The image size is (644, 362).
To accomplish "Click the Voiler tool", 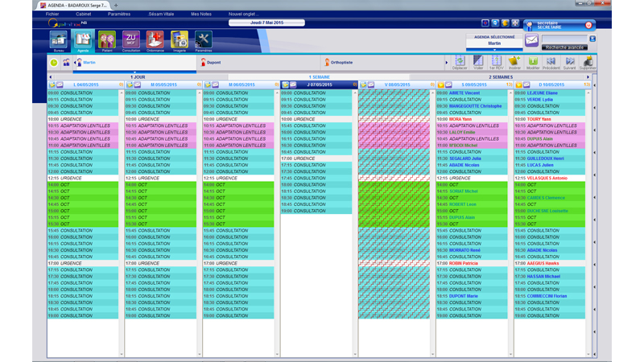I will tap(478, 63).
